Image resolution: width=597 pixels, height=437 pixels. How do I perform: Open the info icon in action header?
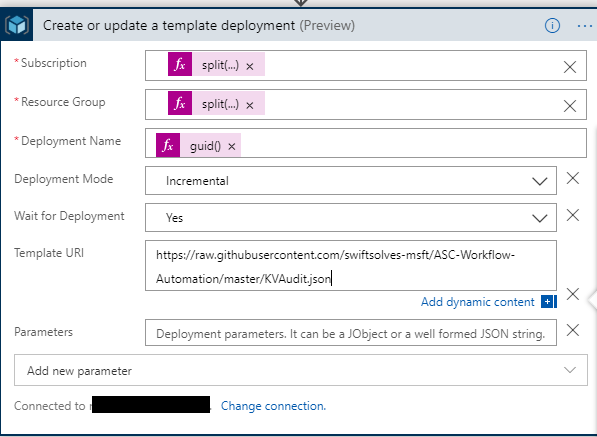click(552, 26)
